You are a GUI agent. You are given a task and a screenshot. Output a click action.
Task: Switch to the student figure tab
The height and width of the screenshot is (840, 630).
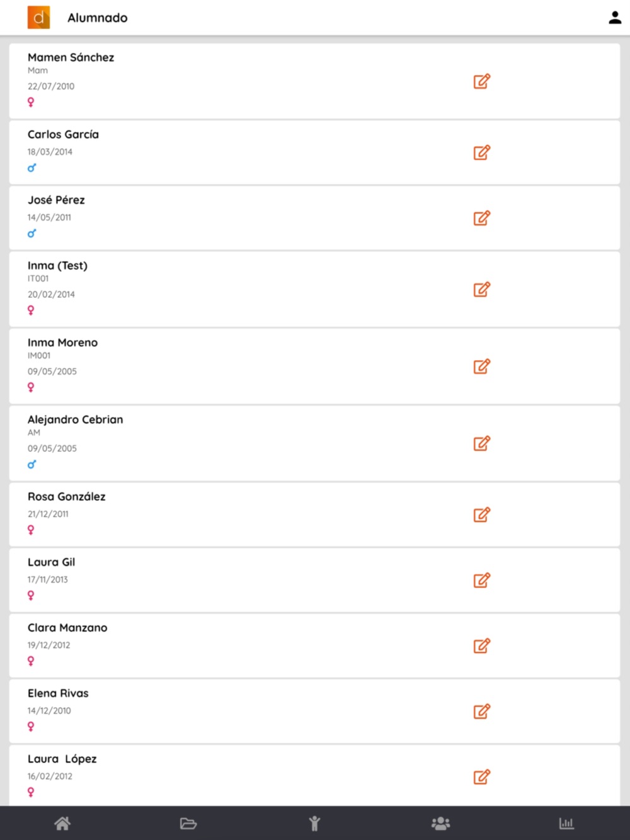(314, 823)
